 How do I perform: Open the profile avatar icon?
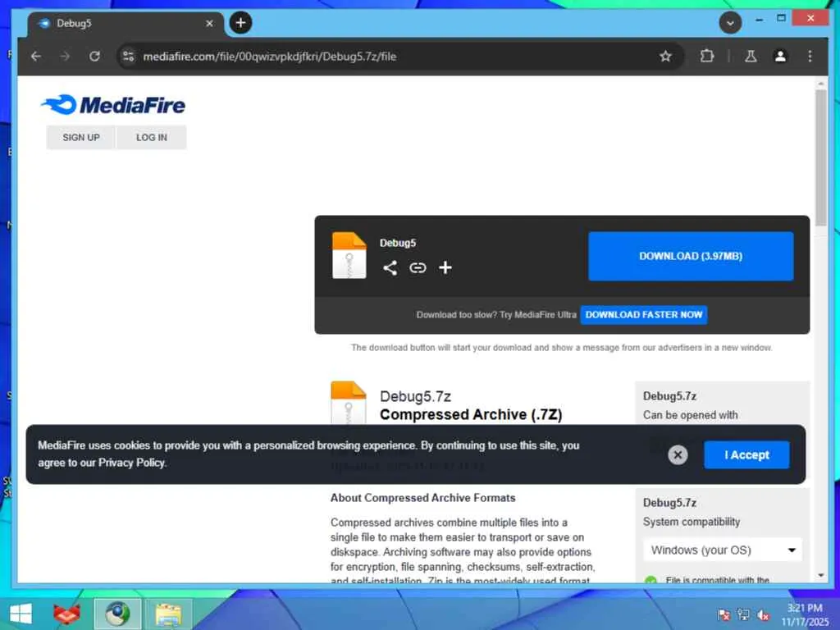click(x=781, y=57)
